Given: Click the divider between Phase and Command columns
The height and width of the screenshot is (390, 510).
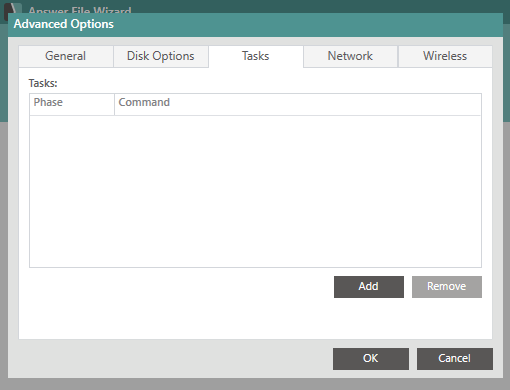Looking at the screenshot, I should coord(114,104).
